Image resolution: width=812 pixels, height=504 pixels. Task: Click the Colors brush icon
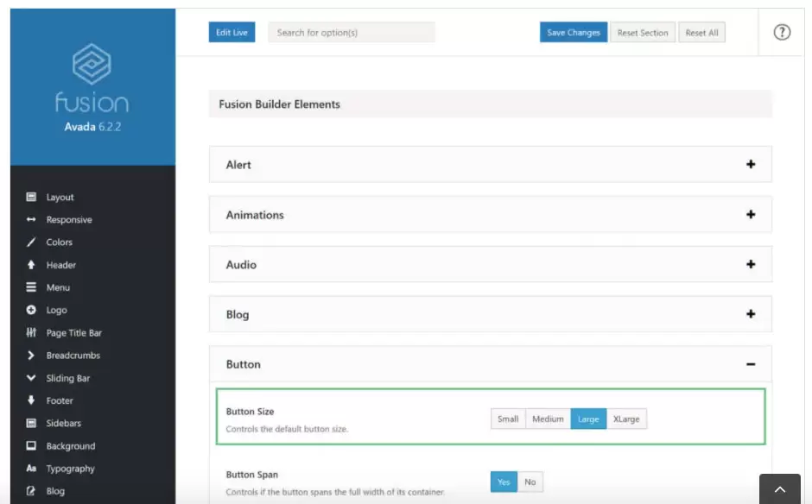[x=31, y=243]
